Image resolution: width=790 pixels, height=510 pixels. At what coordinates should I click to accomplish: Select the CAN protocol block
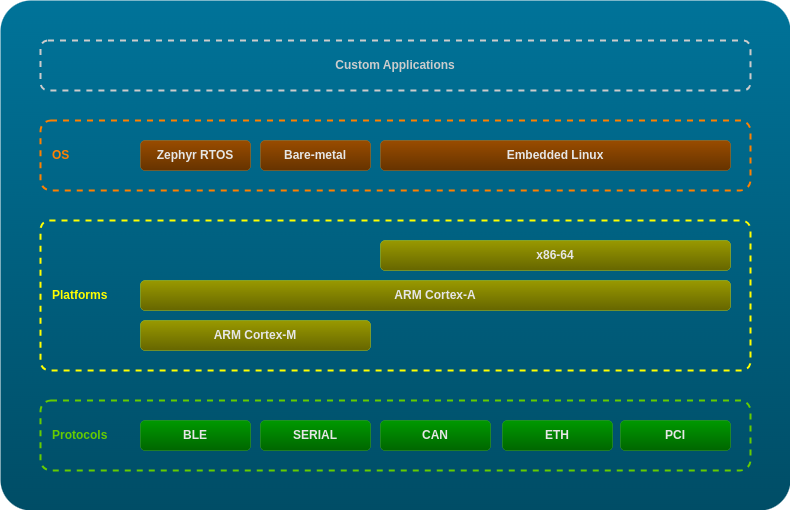pos(435,435)
